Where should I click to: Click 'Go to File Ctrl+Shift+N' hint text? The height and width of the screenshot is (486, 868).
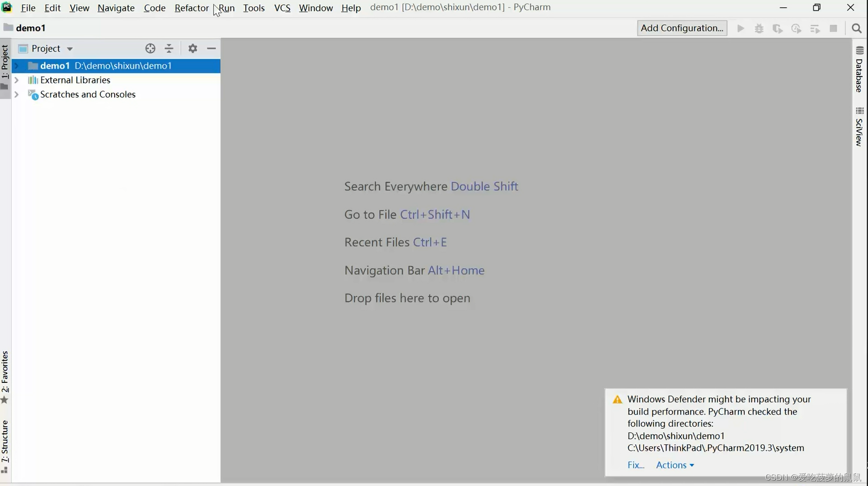coord(407,215)
